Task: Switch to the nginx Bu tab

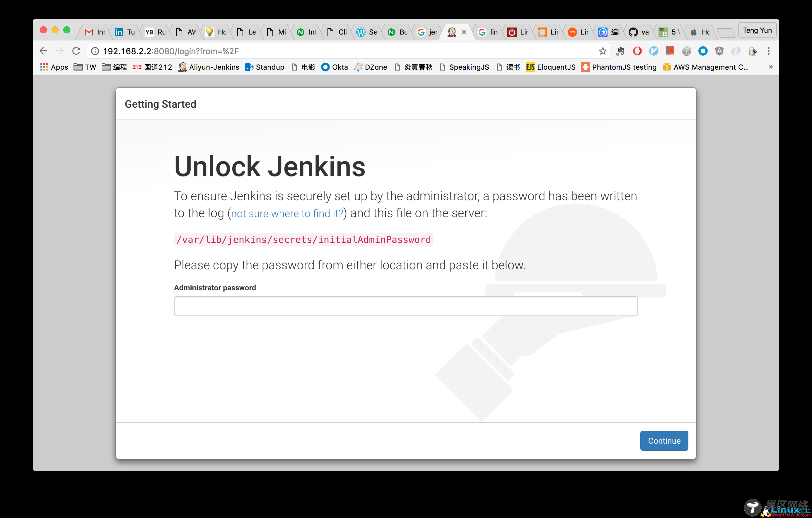Action: (397, 32)
